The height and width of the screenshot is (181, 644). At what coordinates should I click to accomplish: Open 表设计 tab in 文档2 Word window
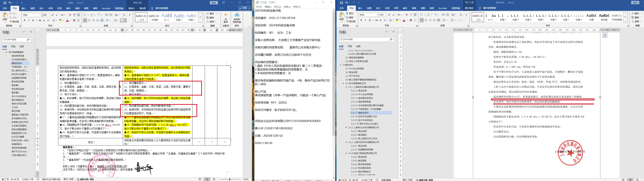[x=132, y=8]
